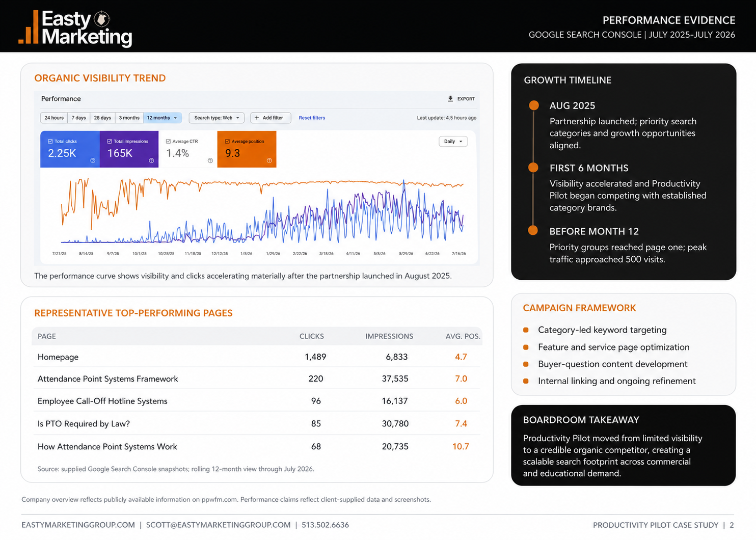The image size is (756, 540).
Task: Select the Attendance Point Systems Framework row
Action: click(x=257, y=379)
